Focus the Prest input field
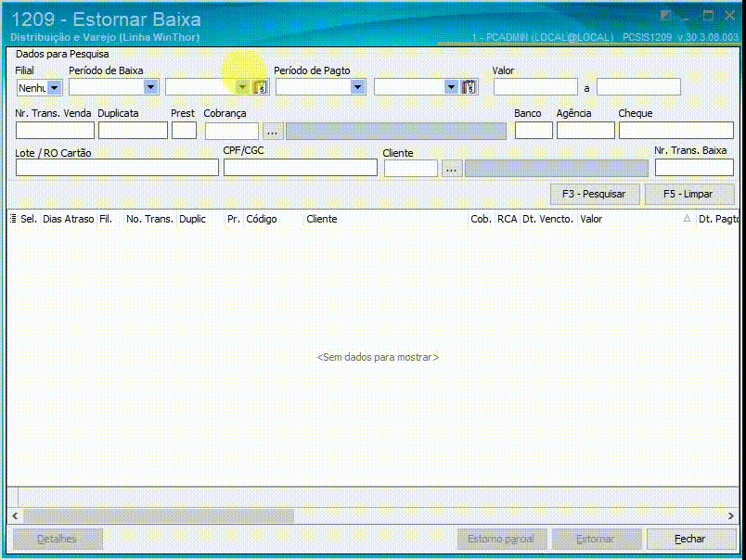746x560 pixels. point(184,131)
